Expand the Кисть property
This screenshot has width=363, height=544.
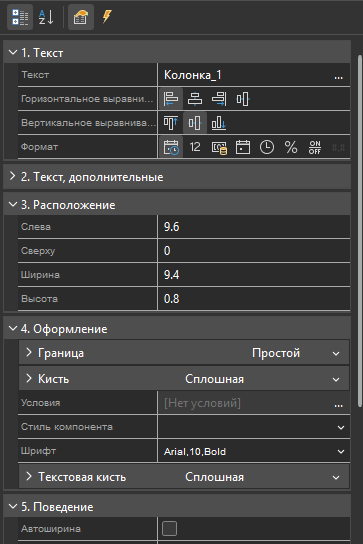29,378
